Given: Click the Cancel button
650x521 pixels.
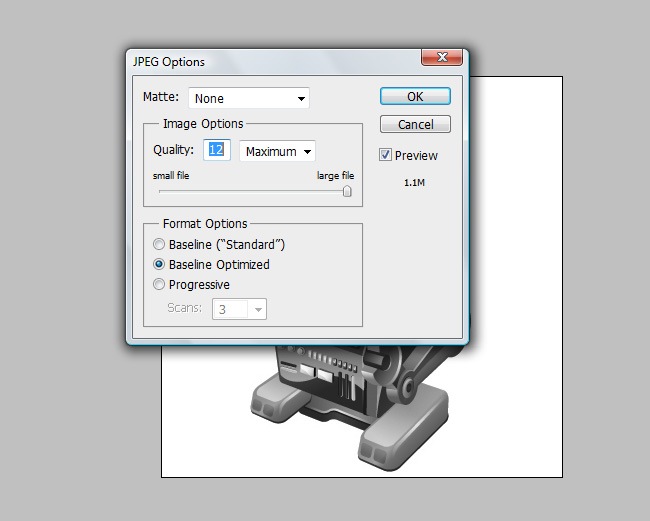Looking at the screenshot, I should [415, 124].
